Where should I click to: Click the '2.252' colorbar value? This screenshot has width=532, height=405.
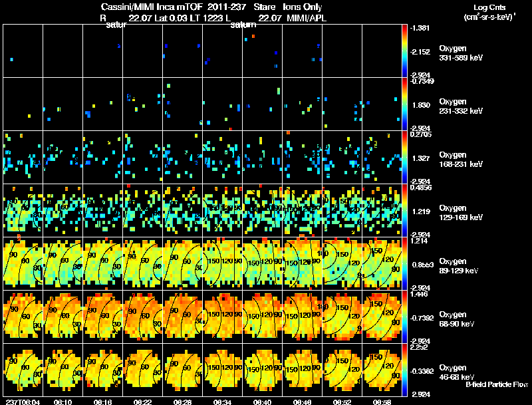[419, 347]
